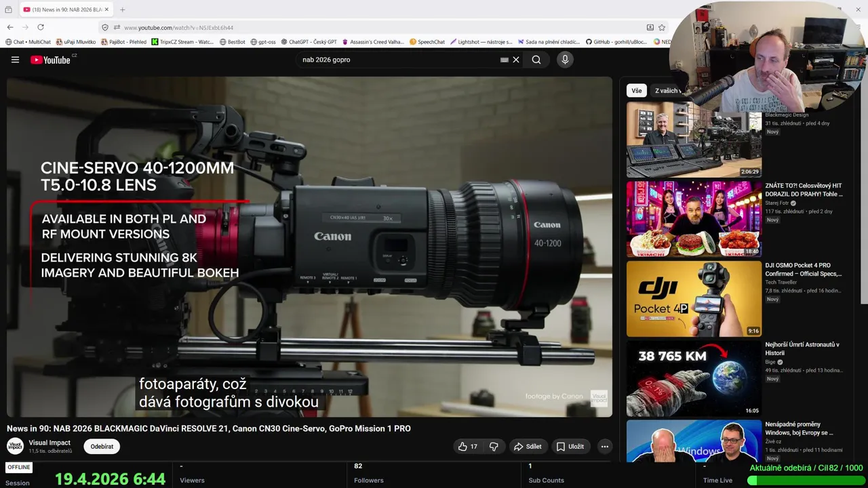Open site permissions icon beside the URL
Image resolution: width=868 pixels, height=488 pixels.
click(x=117, y=28)
